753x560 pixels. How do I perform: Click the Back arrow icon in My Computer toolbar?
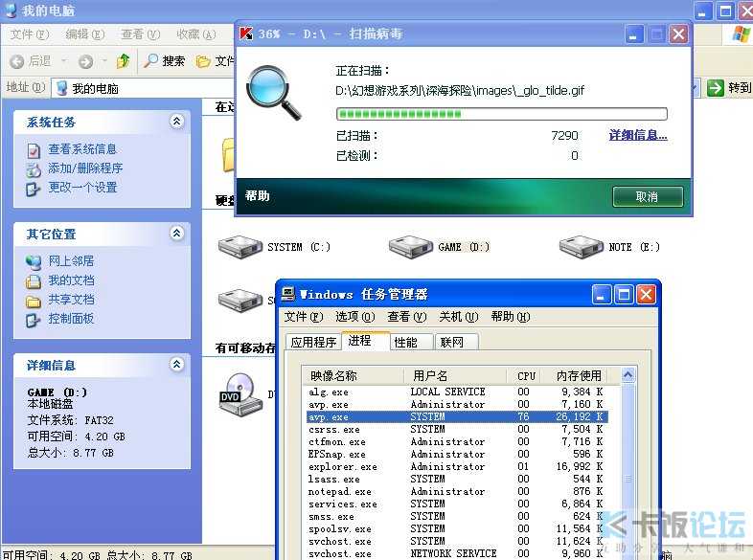coord(17,61)
